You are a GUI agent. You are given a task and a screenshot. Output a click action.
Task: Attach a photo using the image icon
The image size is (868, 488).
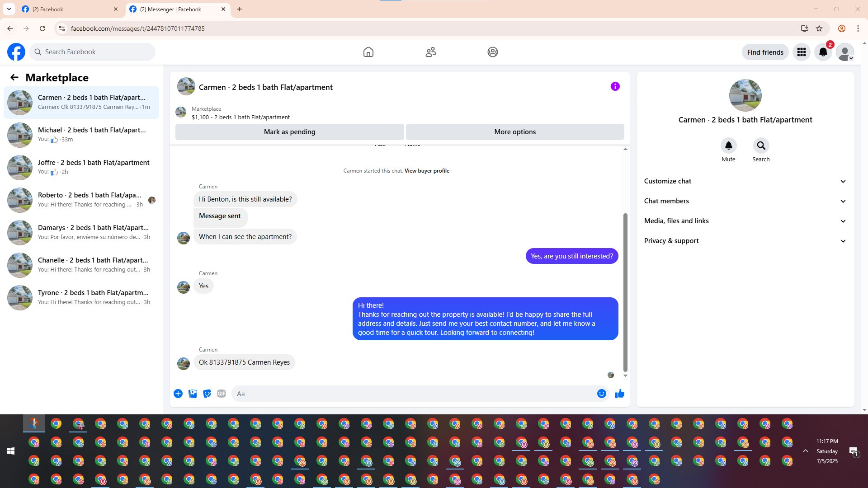pyautogui.click(x=193, y=394)
